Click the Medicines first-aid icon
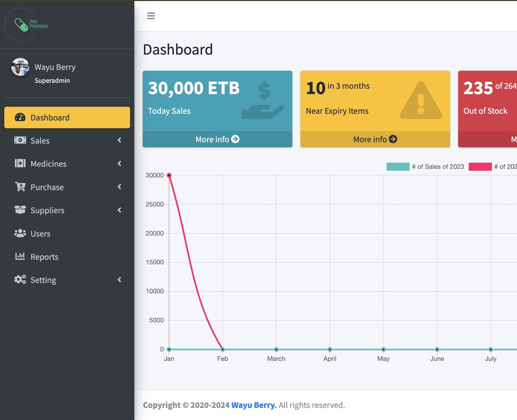 pyautogui.click(x=20, y=163)
